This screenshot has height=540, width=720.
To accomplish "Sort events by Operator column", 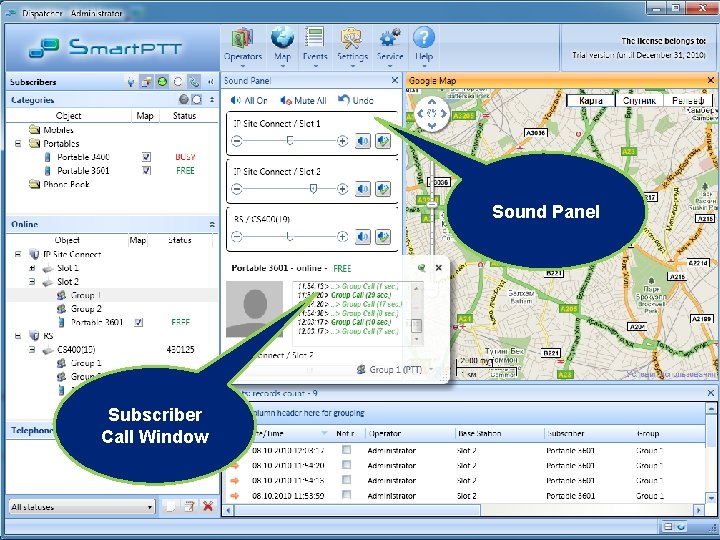I will [385, 433].
